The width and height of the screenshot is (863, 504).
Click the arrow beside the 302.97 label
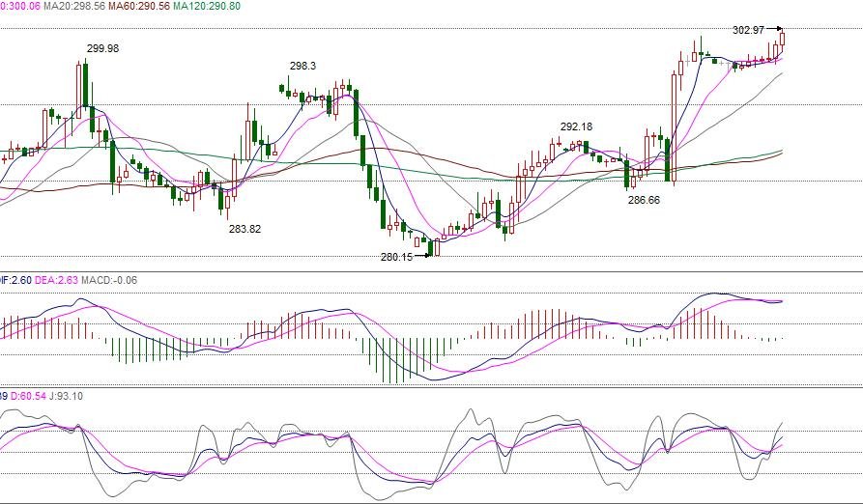pos(774,30)
